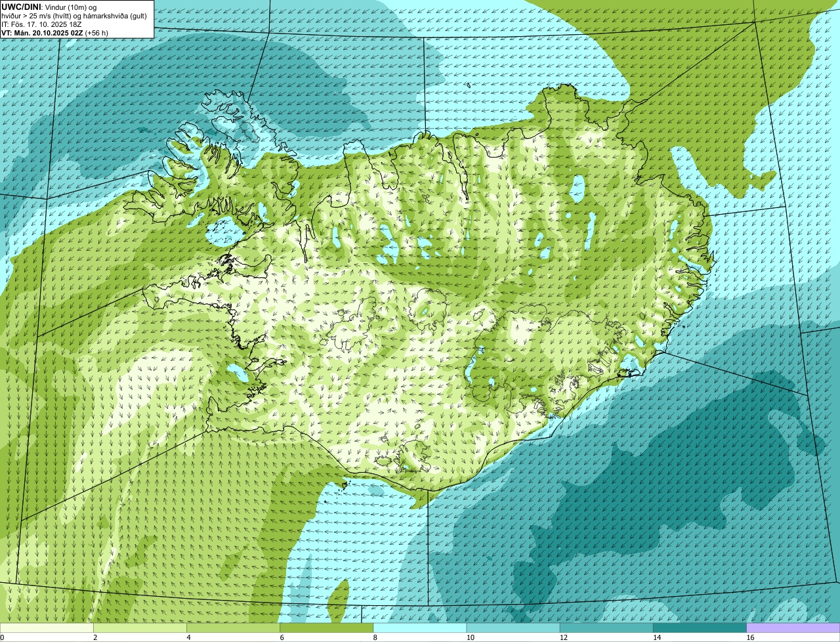The image size is (840, 642).
Task: Click the legend scale label 6
Action: tap(282, 637)
